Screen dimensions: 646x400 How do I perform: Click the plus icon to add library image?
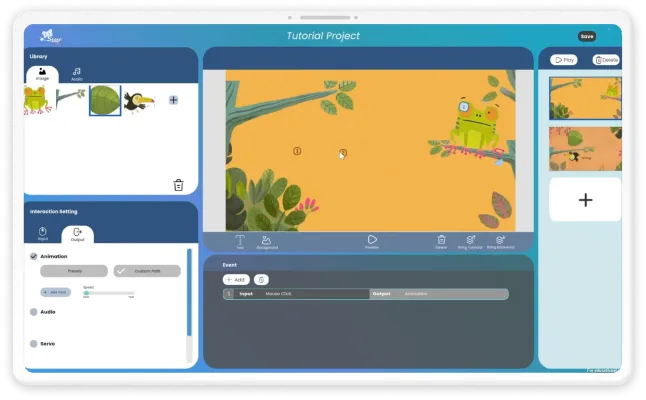[x=173, y=100]
